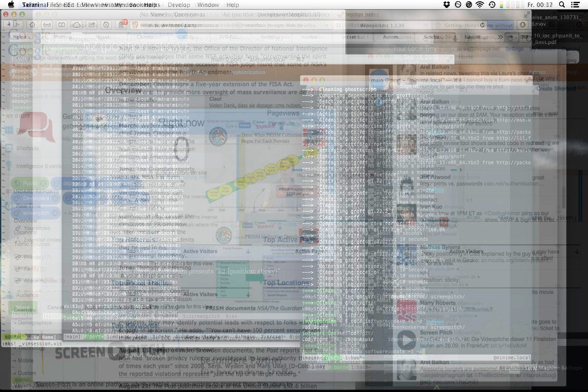Click the Dropbox menu bar icon
The width and height of the screenshot is (588, 392).
446,4
